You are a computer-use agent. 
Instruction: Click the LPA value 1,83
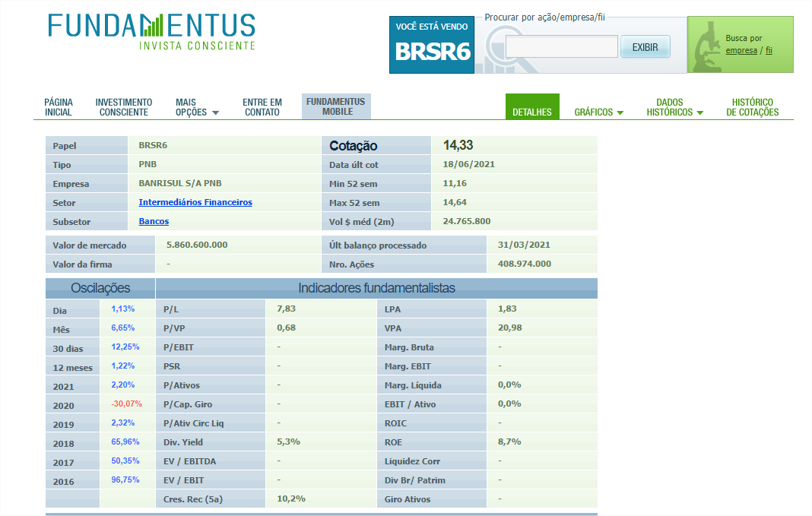tap(507, 309)
